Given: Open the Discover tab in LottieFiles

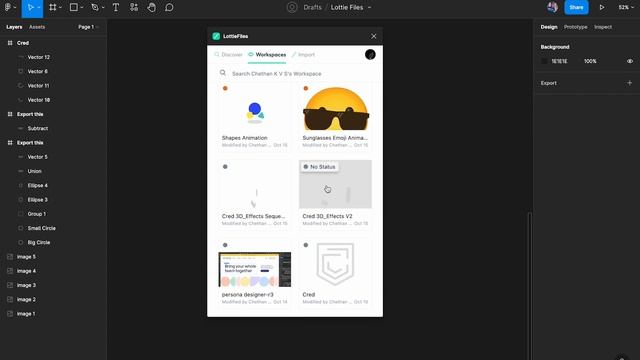Looking at the screenshot, I should tap(229, 55).
